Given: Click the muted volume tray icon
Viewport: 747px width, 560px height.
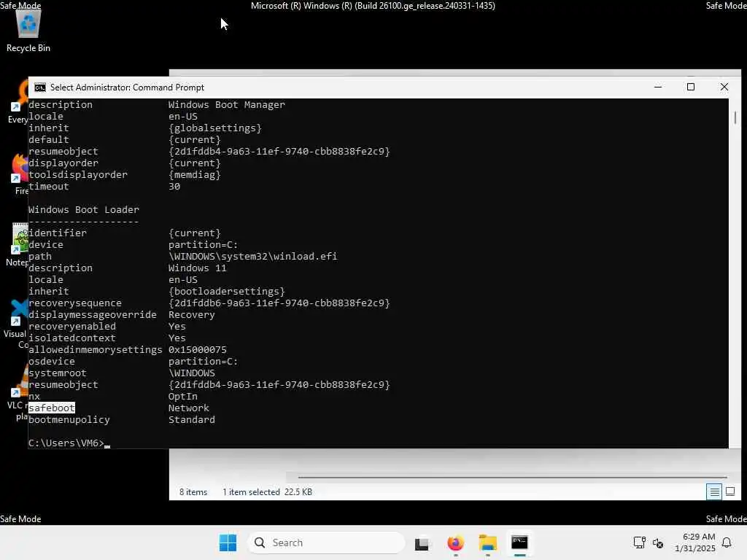Looking at the screenshot, I should pyautogui.click(x=658, y=542).
